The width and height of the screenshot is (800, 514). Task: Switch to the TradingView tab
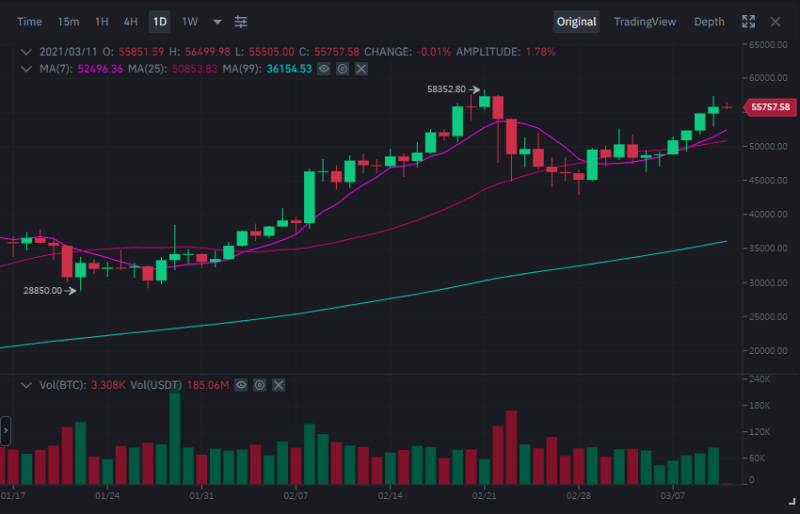(x=645, y=22)
